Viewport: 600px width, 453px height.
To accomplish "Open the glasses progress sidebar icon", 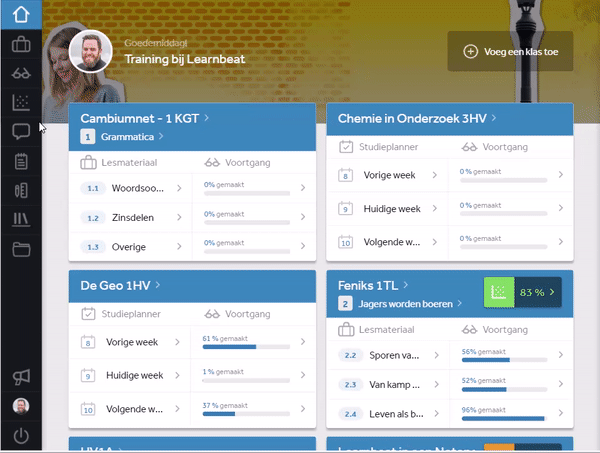I will click(21, 73).
